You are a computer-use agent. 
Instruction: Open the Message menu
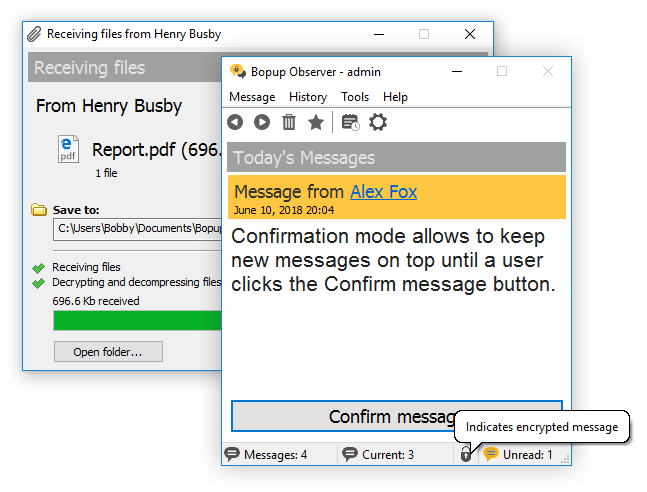(x=252, y=97)
